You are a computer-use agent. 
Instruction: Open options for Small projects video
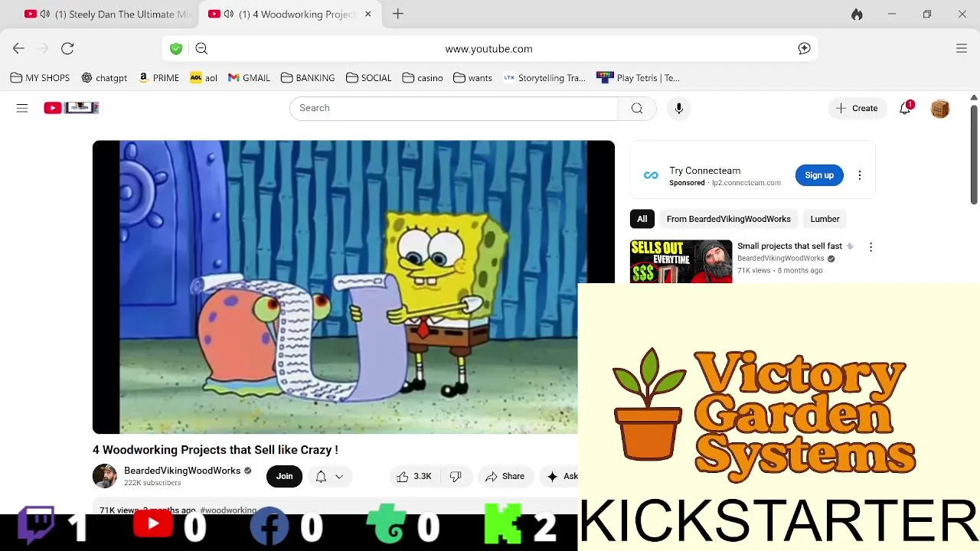871,246
